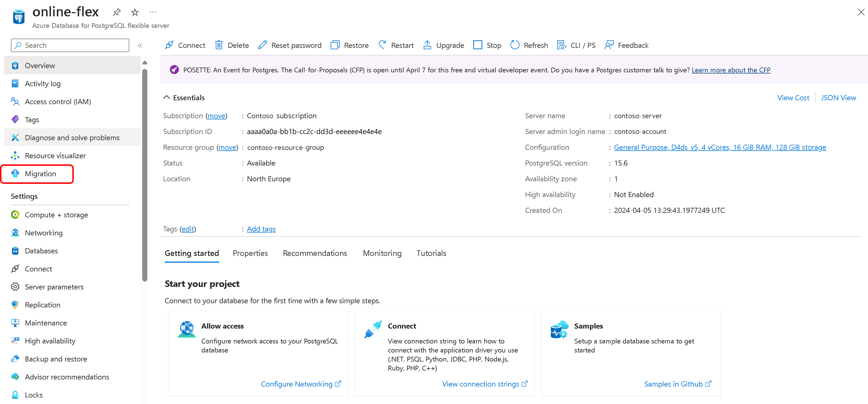Viewport: 868px width, 404px height.
Task: Click the Allow access card globe icon
Action: (x=186, y=329)
